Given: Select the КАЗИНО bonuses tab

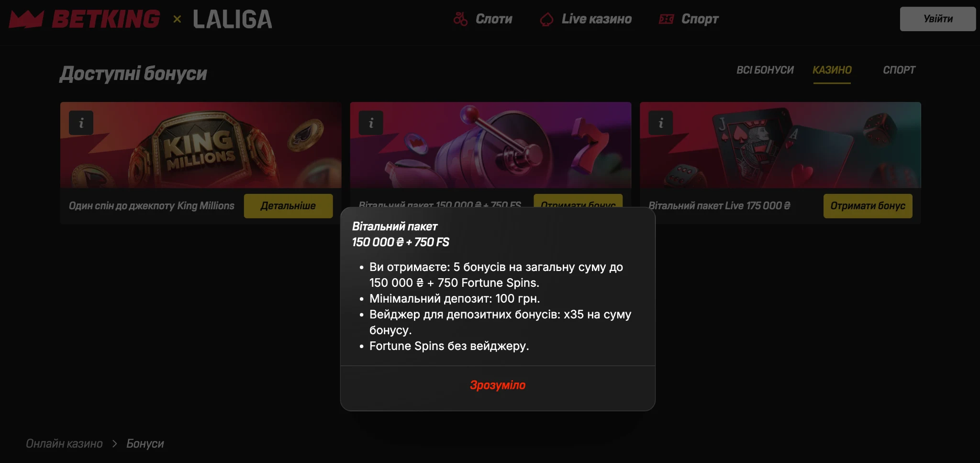Looking at the screenshot, I should tap(832, 70).
